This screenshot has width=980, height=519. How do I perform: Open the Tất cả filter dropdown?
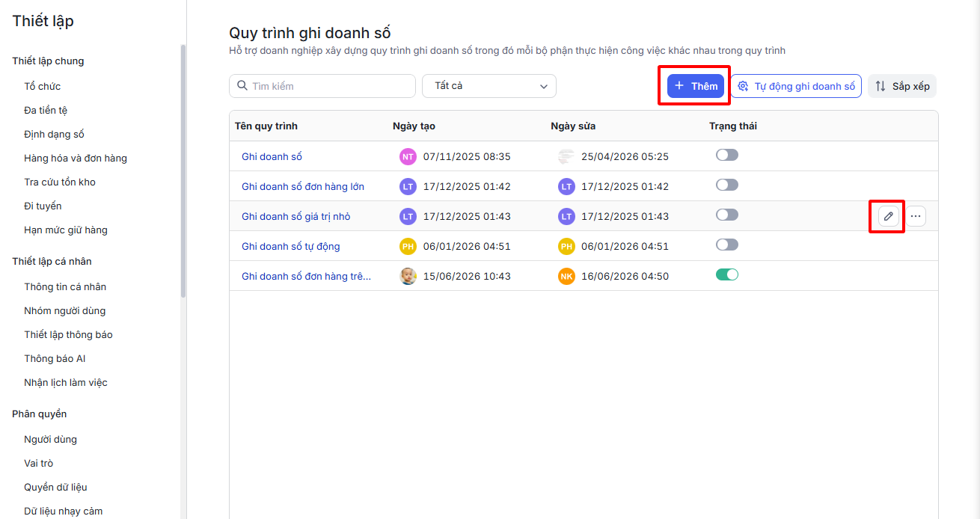(x=489, y=86)
